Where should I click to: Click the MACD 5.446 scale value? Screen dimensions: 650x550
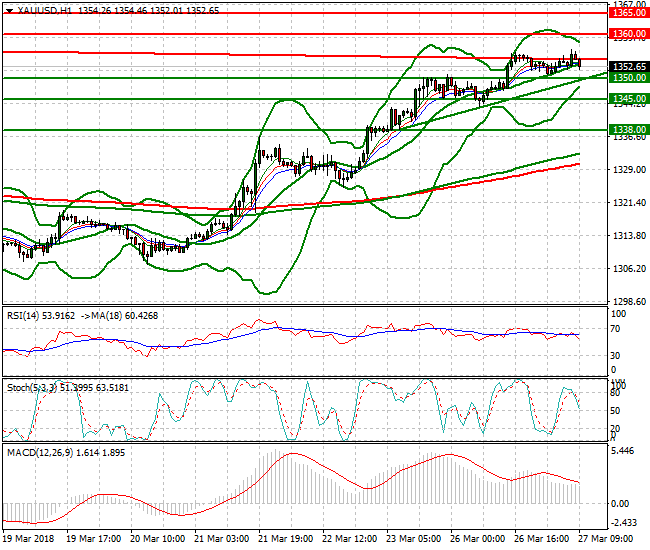pos(623,451)
